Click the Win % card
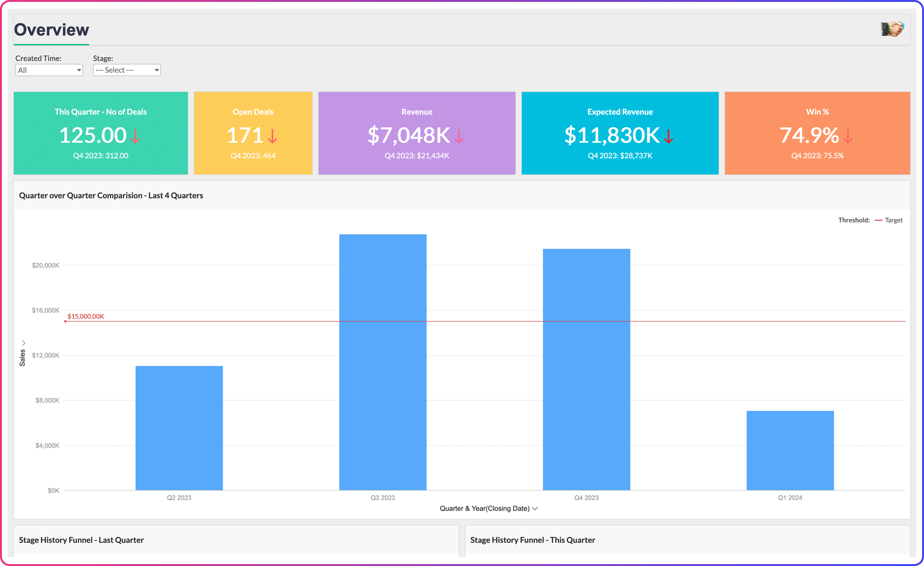 click(x=817, y=133)
